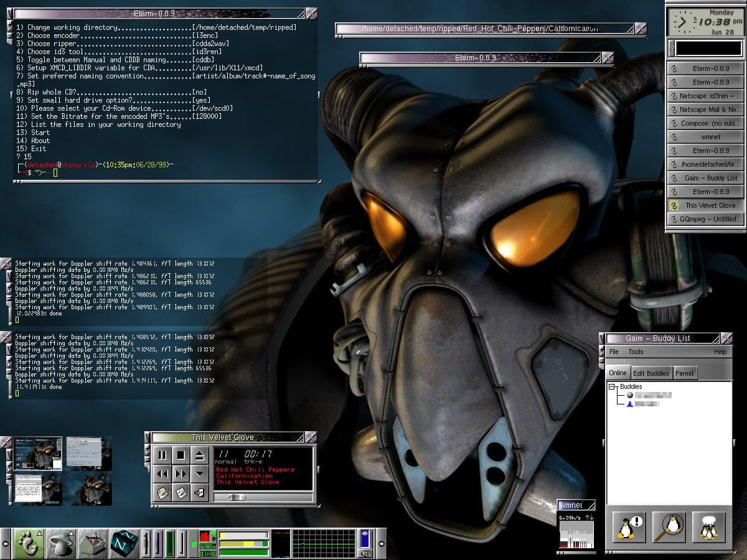Click the Gaim - Buddy List title bar
This screenshot has height=560, width=747.
click(x=662, y=338)
